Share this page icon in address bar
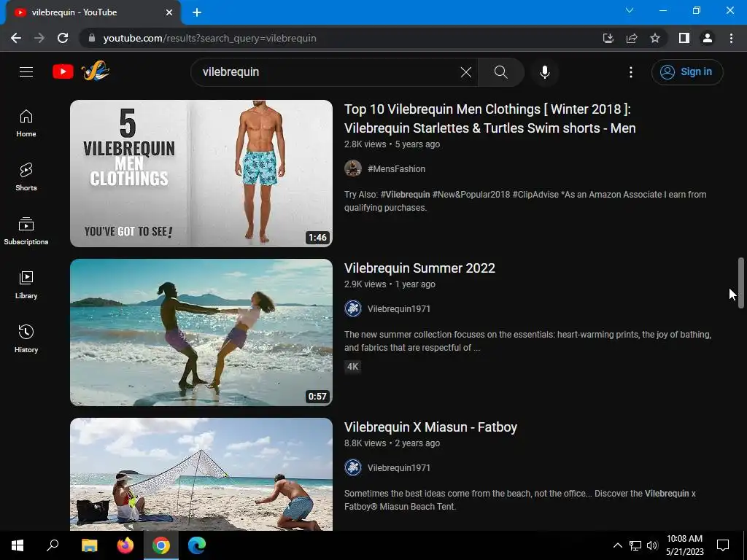This screenshot has height=560, width=747. (x=632, y=38)
